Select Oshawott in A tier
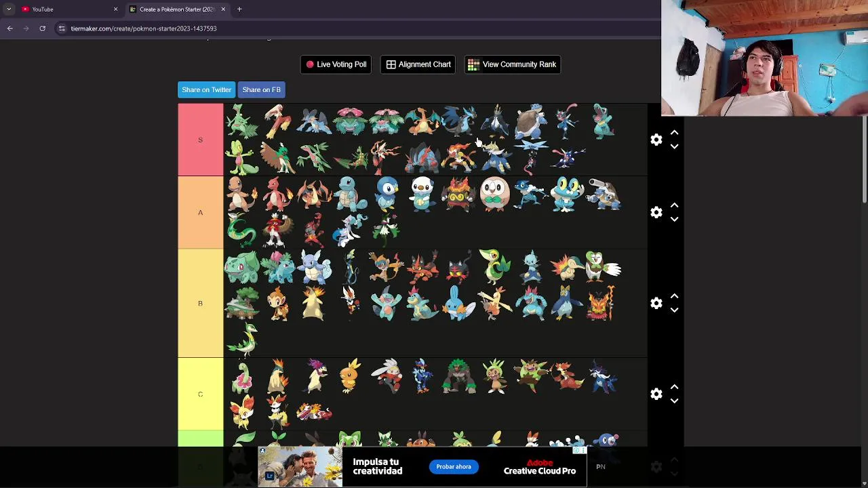This screenshot has width=868, height=488. 422,195
